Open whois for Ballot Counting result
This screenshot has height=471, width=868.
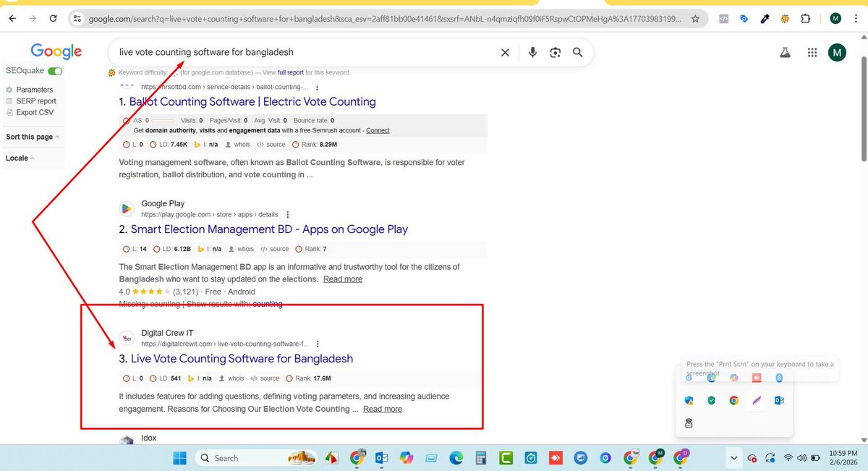point(237,145)
